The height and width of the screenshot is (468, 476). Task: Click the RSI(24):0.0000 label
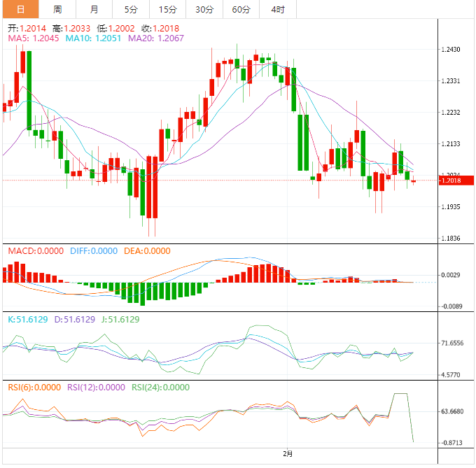tap(160, 388)
